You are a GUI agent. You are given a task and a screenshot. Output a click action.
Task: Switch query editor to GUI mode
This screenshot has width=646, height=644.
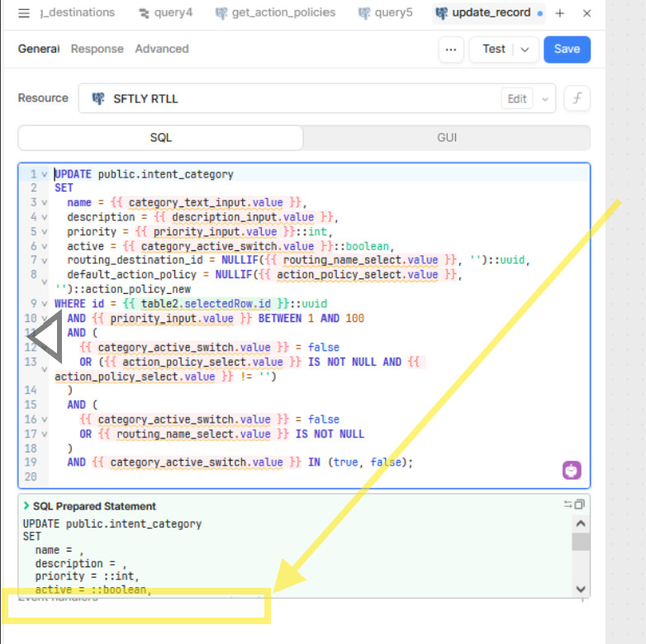point(446,138)
